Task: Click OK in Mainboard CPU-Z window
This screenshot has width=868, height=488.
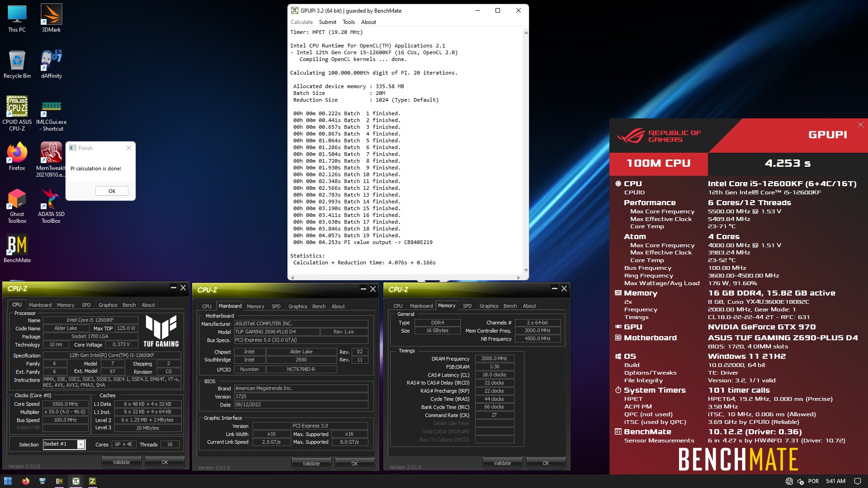Action: point(354,464)
